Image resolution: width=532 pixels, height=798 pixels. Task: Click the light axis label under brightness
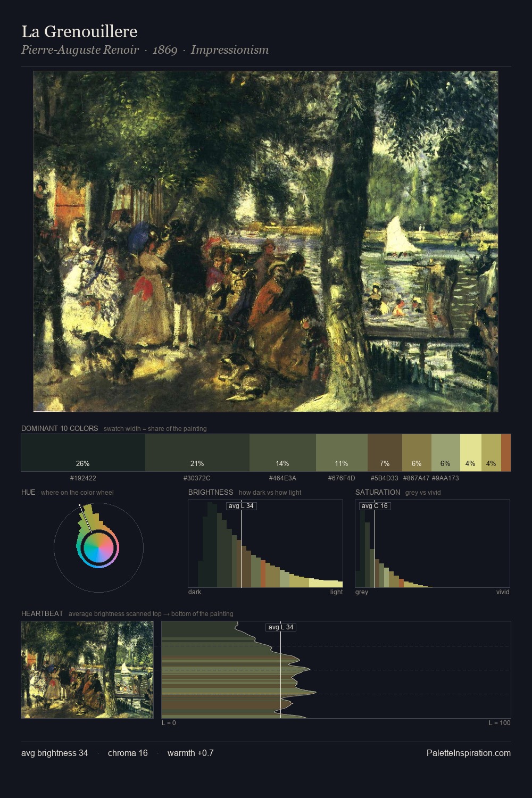pyautogui.click(x=337, y=592)
